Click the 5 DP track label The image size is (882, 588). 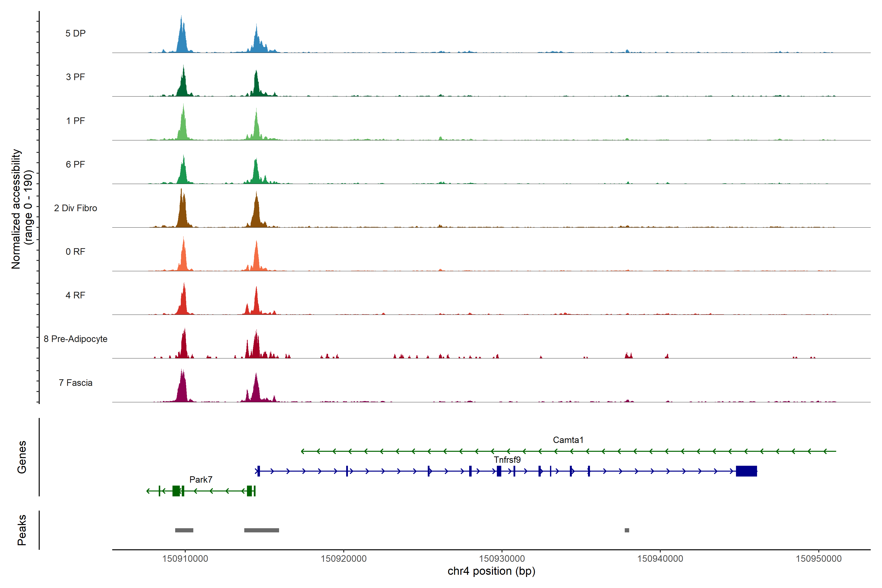tap(75, 33)
